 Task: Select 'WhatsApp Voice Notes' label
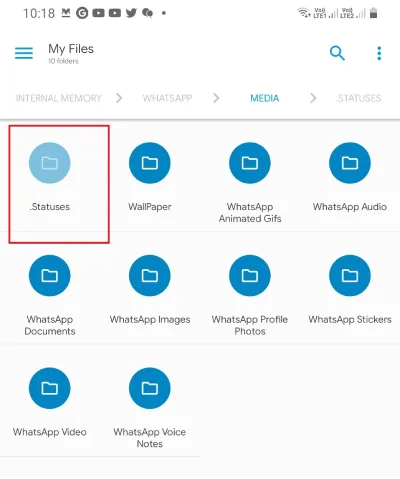click(x=150, y=438)
